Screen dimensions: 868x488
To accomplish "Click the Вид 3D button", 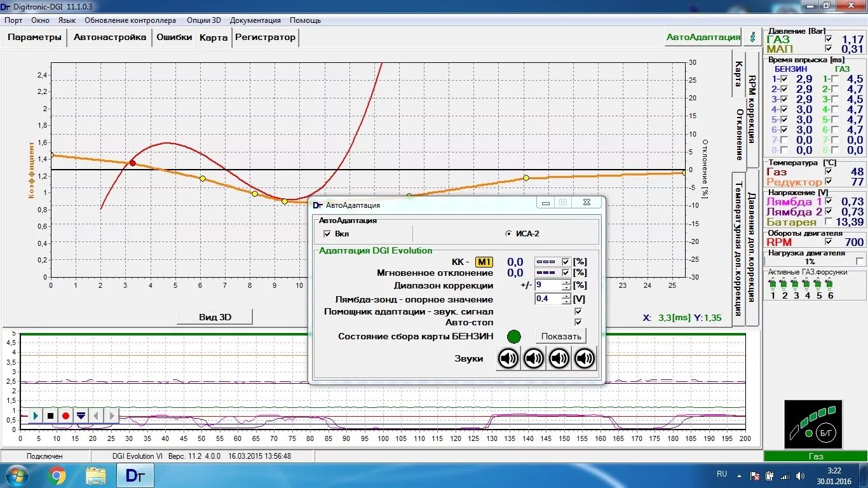I will [215, 317].
